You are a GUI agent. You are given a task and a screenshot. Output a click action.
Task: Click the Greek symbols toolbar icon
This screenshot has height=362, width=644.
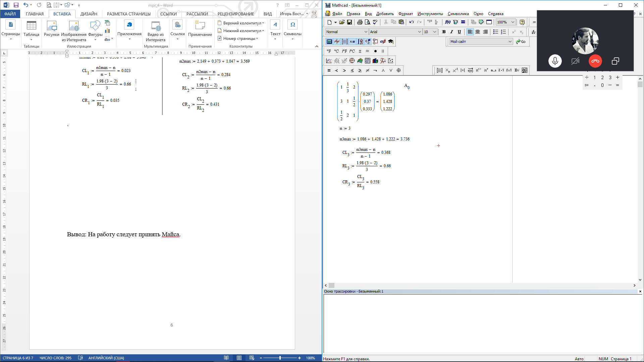coord(383,42)
